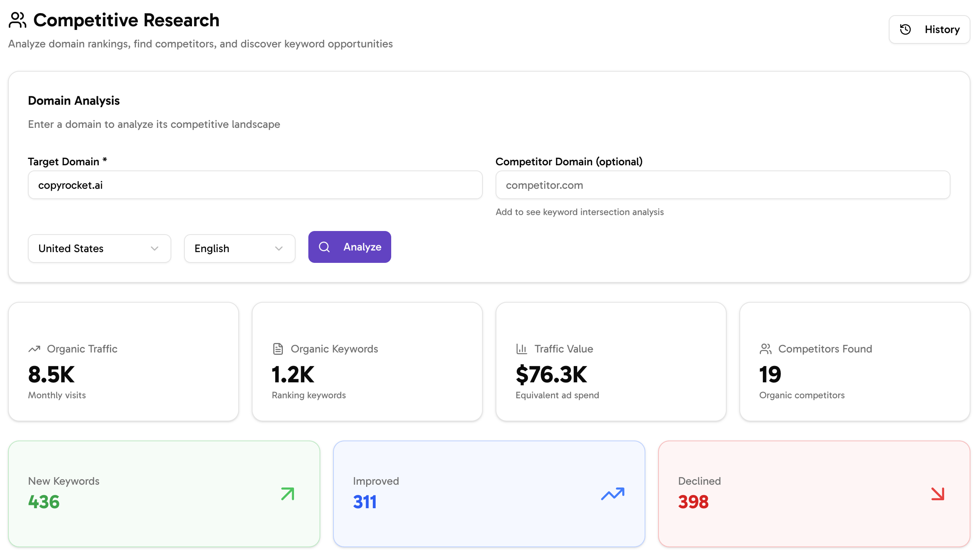The height and width of the screenshot is (556, 980).
Task: Click the Analyze button
Action: tap(349, 247)
